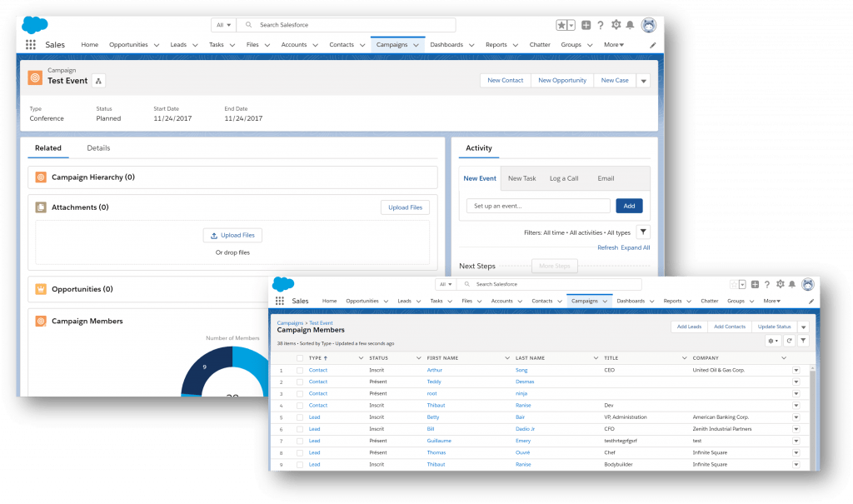Viewport: 853px width, 504px height.
Task: Open the activity filter funnel icon
Action: tap(643, 232)
